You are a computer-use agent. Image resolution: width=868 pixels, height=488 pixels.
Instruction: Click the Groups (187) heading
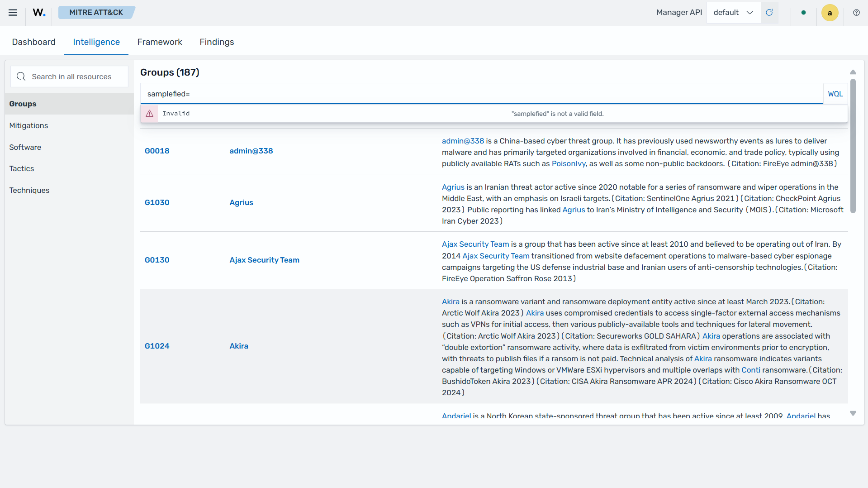170,72
